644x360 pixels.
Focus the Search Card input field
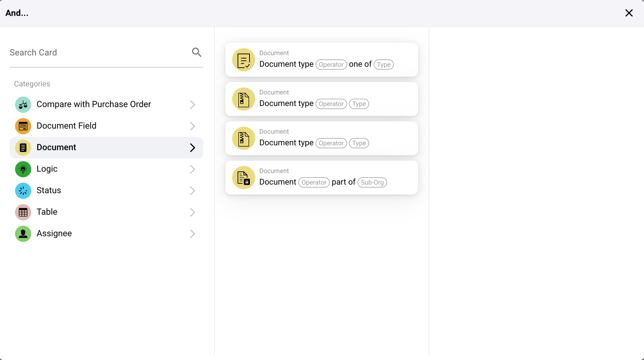(x=98, y=53)
